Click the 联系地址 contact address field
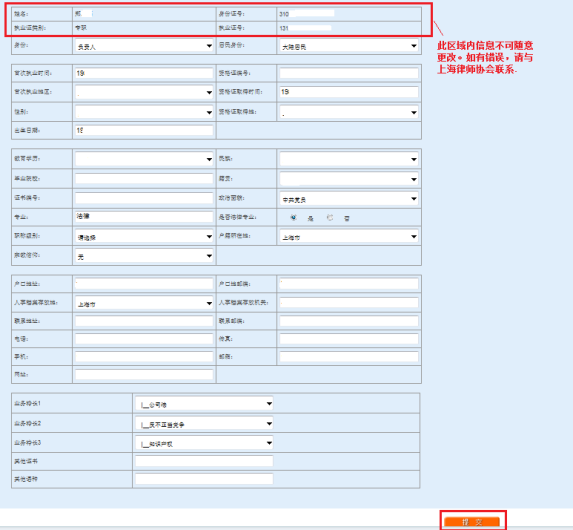 tap(144, 321)
